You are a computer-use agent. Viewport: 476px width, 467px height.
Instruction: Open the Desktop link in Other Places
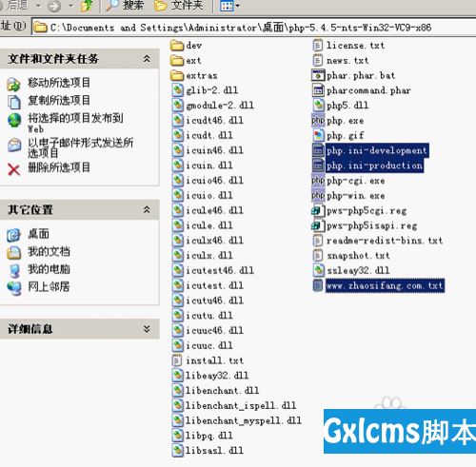(38, 234)
